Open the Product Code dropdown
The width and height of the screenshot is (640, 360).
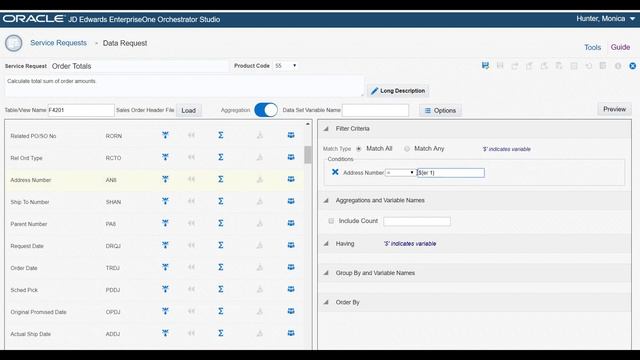pyautogui.click(x=285, y=66)
